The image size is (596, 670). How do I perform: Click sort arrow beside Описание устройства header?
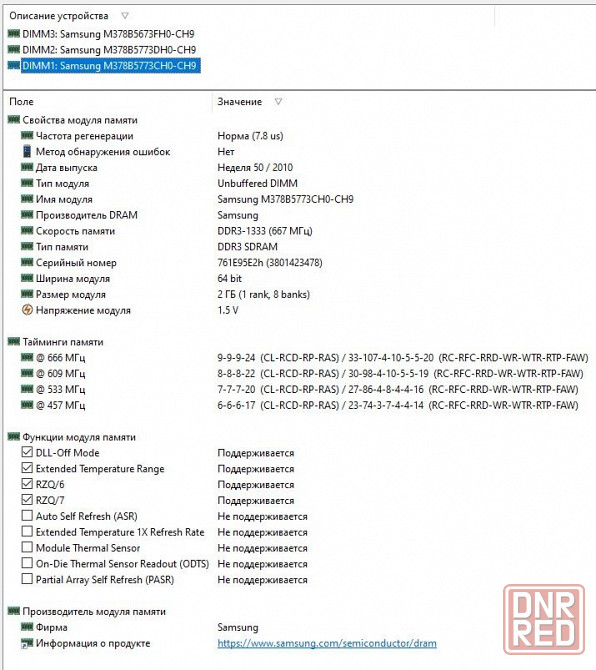tap(125, 16)
